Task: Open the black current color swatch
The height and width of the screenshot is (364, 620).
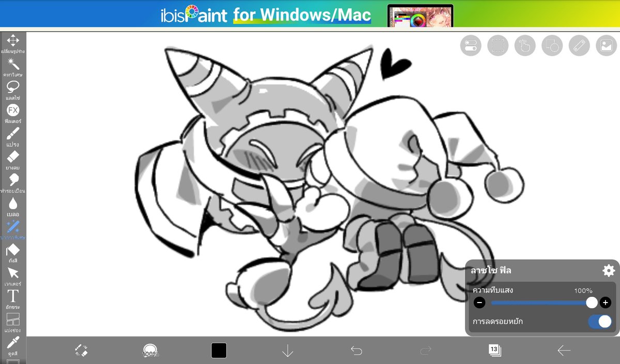Action: tap(219, 351)
